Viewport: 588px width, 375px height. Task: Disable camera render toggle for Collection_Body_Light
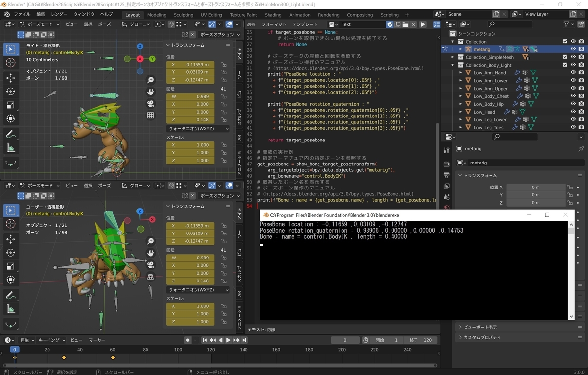(582, 65)
